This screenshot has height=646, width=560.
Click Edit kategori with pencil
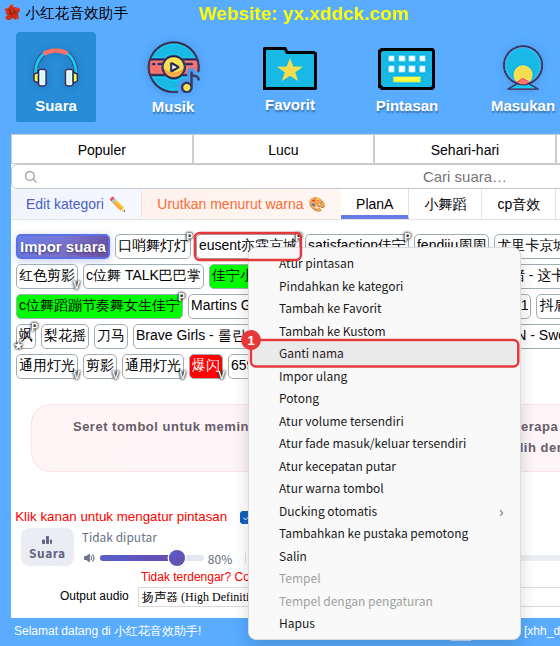pos(76,204)
